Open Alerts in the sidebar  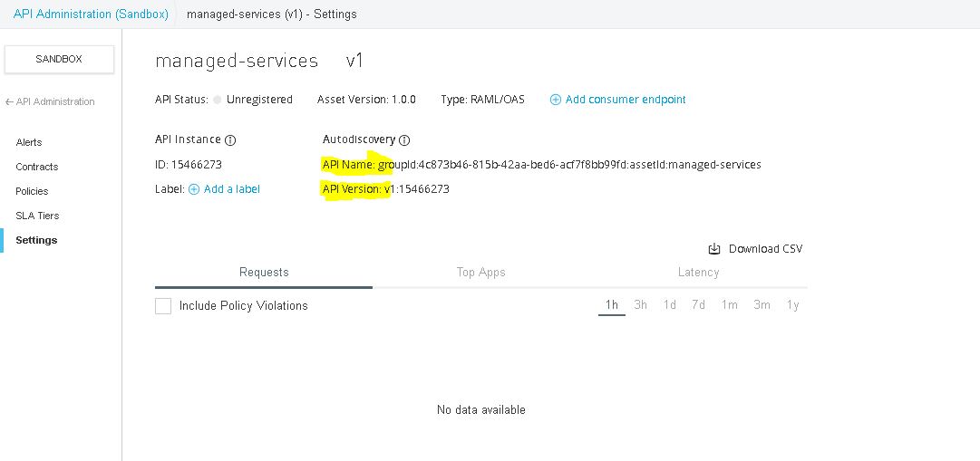[29, 142]
